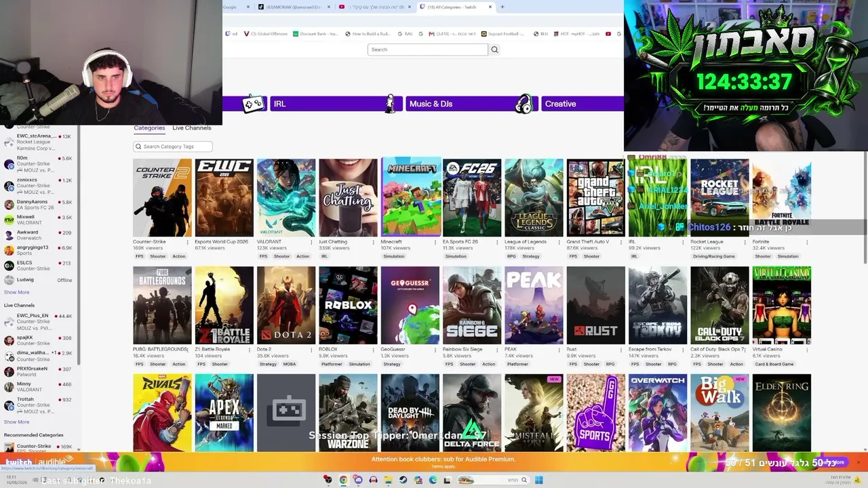Open Ludwig offline channel in sidebar
The height and width of the screenshot is (488, 868).
point(38,280)
